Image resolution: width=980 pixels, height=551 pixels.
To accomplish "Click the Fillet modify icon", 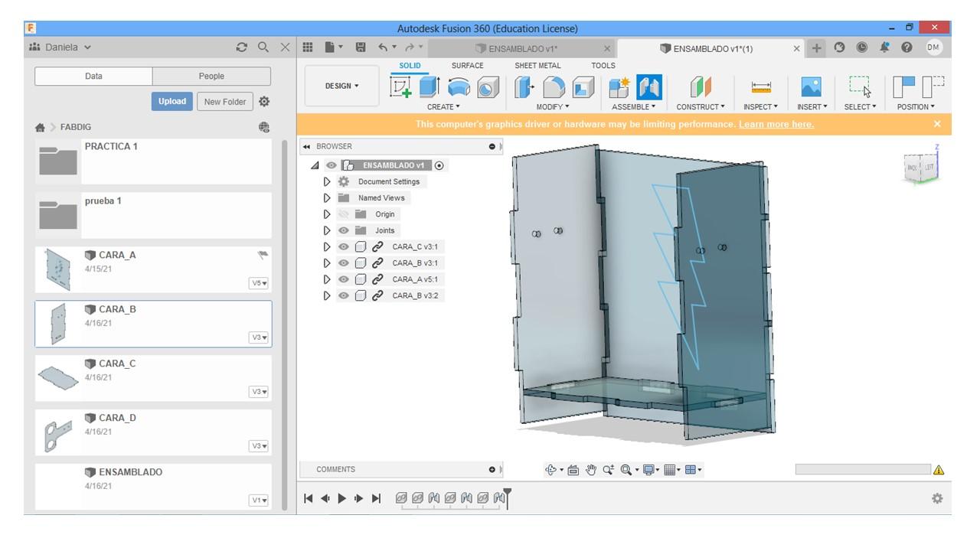I will tap(554, 87).
